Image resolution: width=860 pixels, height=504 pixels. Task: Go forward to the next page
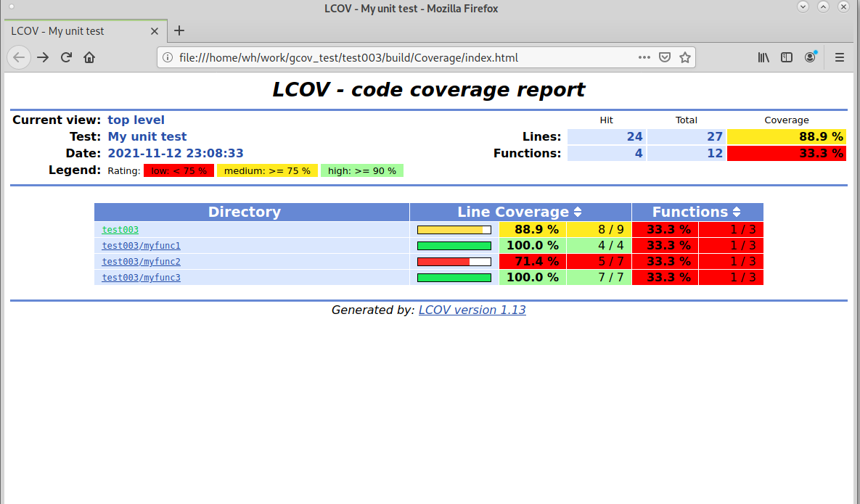click(43, 57)
